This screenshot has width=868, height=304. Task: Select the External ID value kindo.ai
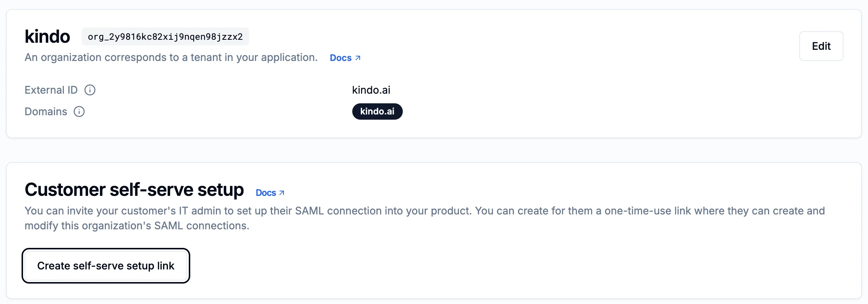371,90
